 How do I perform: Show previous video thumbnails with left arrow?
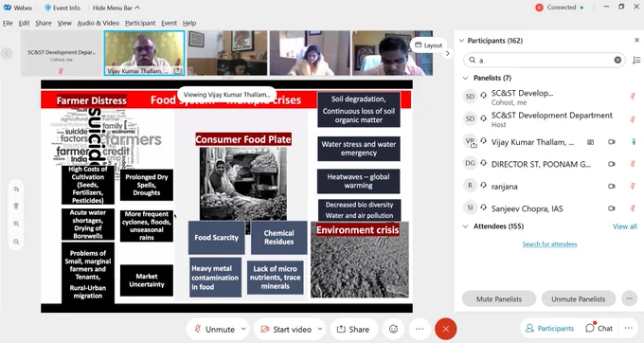7,53
